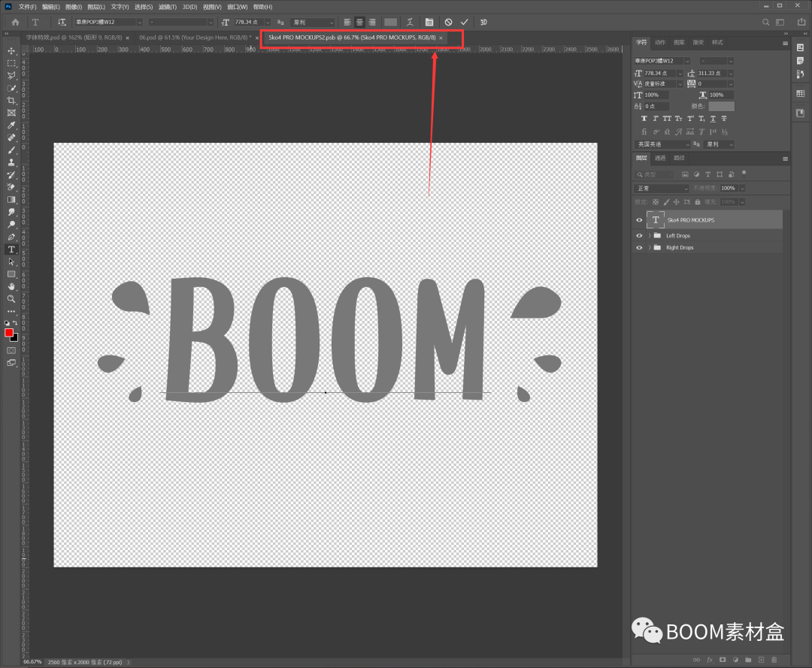Image resolution: width=812 pixels, height=668 pixels.
Task: Expand the Right Drops layer group
Action: (x=649, y=247)
